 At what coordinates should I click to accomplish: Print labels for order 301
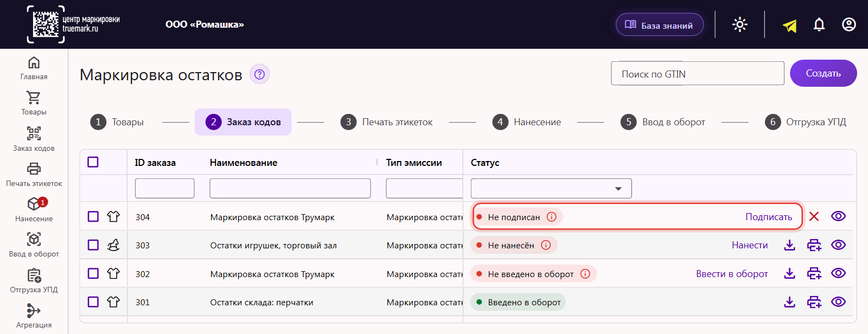tap(814, 302)
